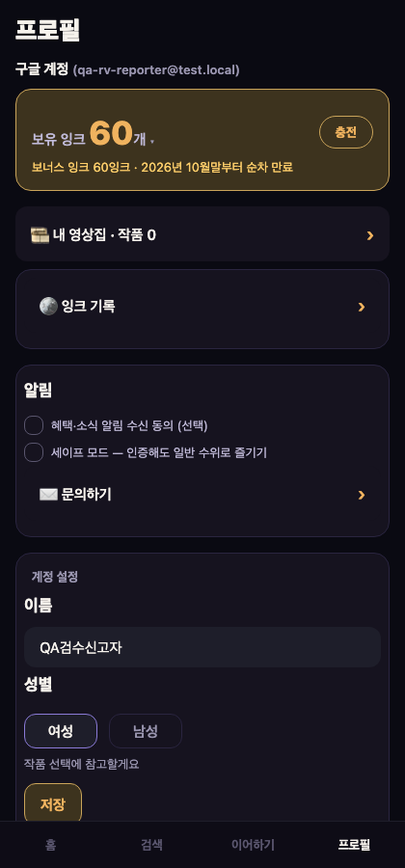Switch to the 검색 tab
This screenshot has height=868, width=405.
pyautogui.click(x=151, y=845)
